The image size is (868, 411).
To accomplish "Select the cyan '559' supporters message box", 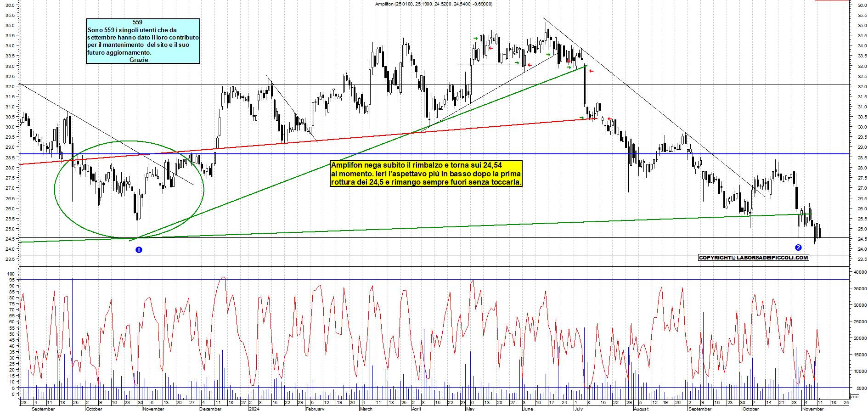I will pos(143,41).
